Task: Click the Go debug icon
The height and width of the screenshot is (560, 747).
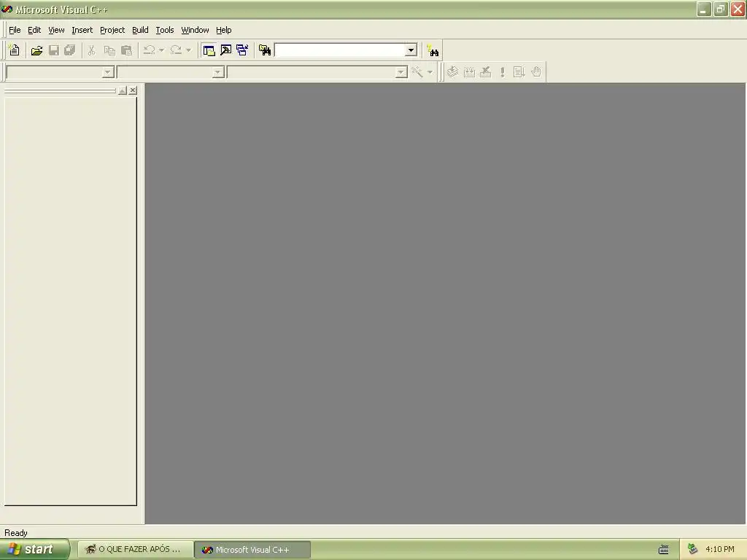Action: coord(519,72)
